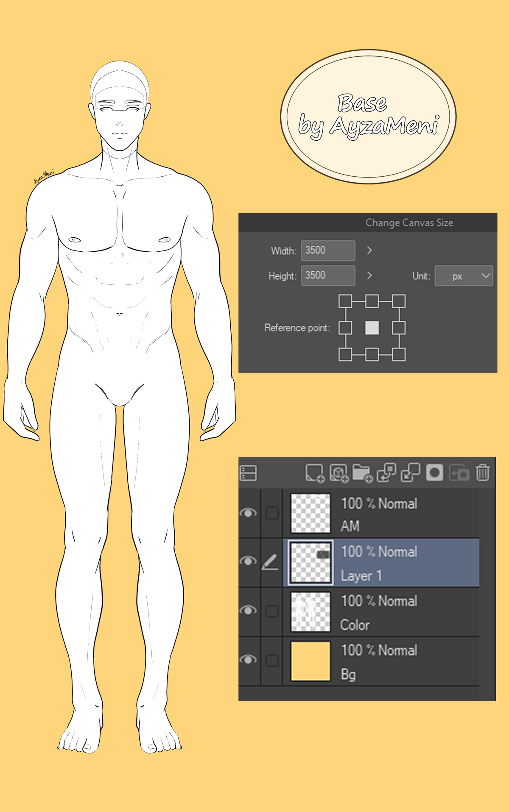Open the layer panel display options icon

point(248,473)
